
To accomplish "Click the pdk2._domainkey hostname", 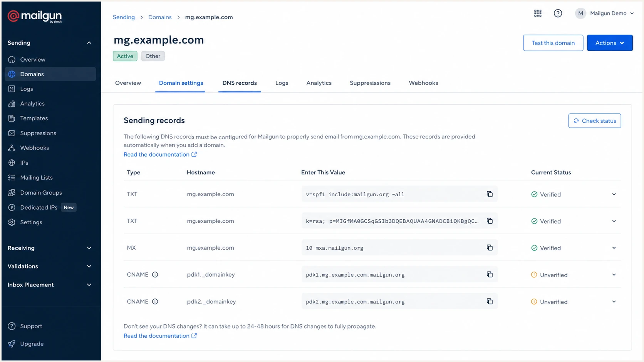I will coord(211,302).
